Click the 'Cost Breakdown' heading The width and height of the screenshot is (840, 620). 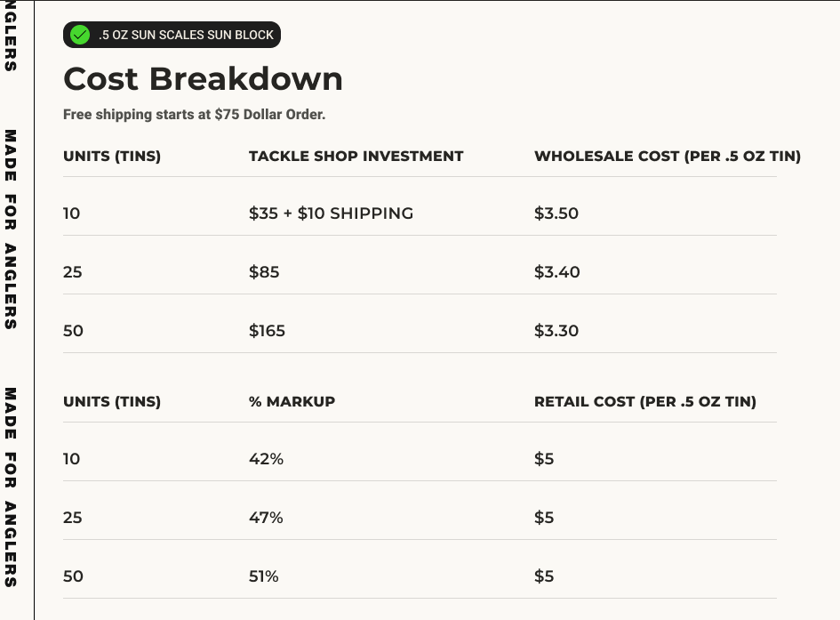(203, 79)
